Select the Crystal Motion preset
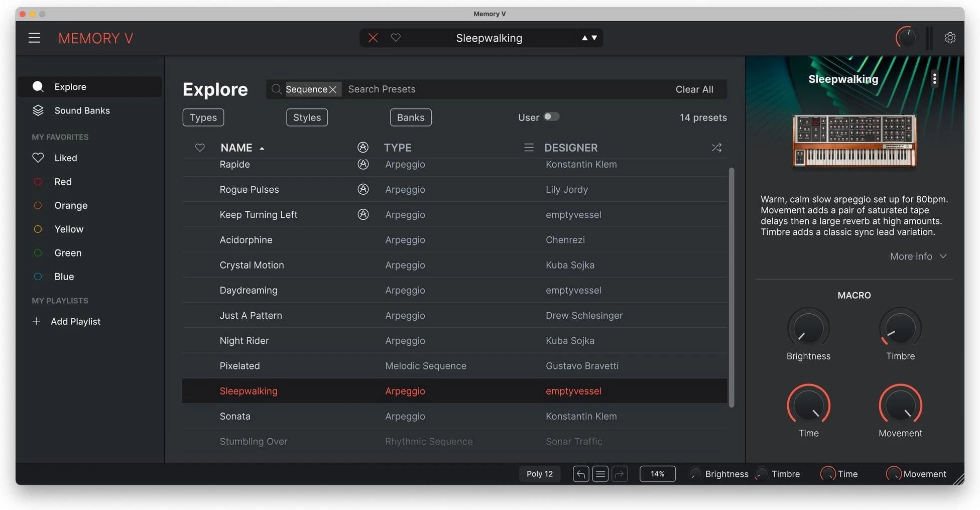 pyautogui.click(x=454, y=265)
